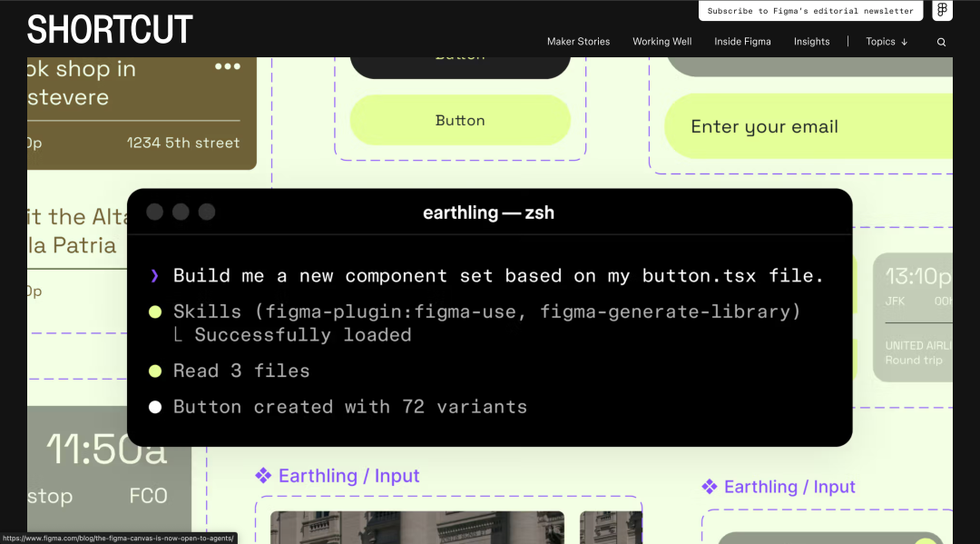Click the 11:50a time card

tap(110, 469)
